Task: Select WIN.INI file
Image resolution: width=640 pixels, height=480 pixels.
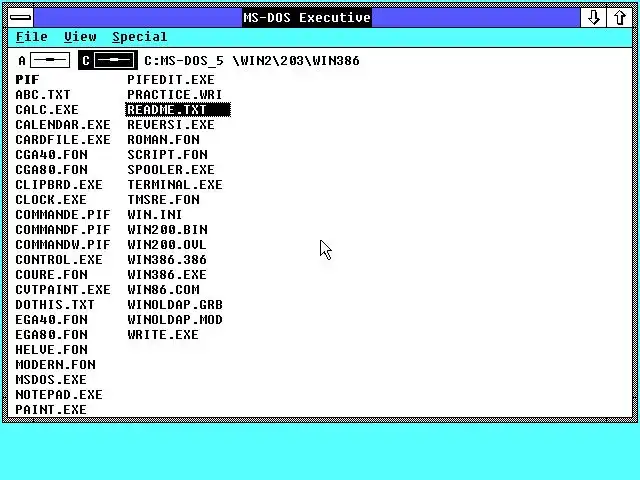Action: 155,215
